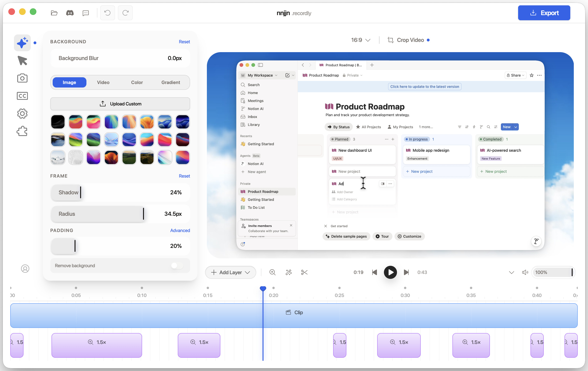The image size is (588, 371).
Task: Click the 0:43 total duration text
Action: click(x=422, y=272)
